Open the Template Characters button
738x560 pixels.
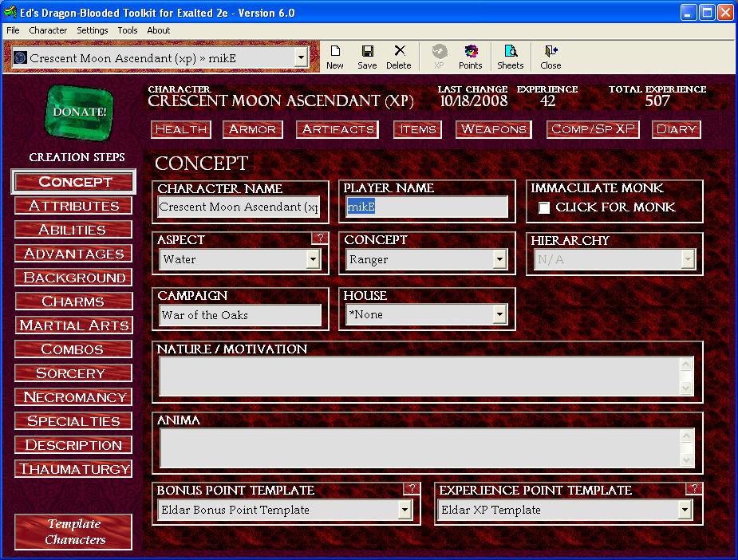(x=73, y=532)
